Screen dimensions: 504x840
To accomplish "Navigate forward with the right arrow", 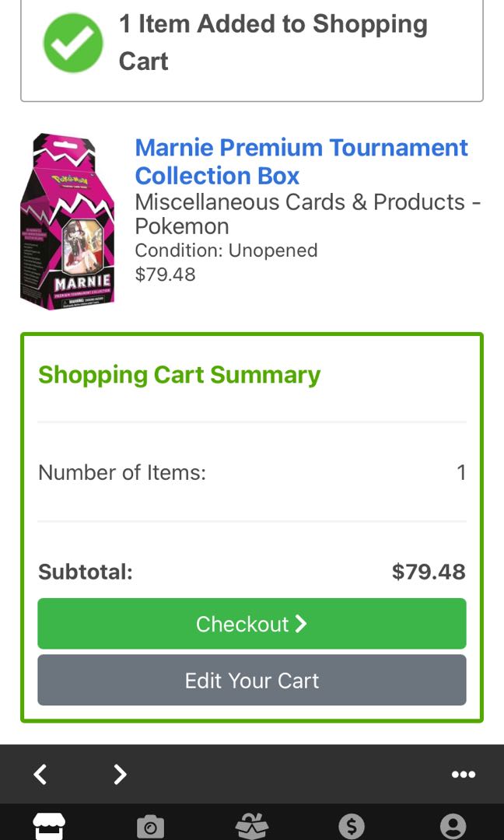I will 120,775.
